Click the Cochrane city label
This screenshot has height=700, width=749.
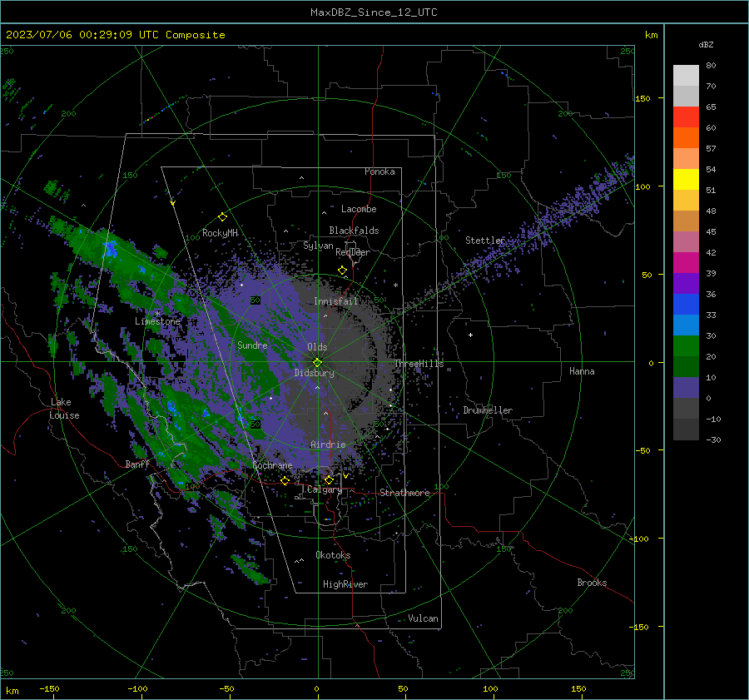pyautogui.click(x=272, y=465)
